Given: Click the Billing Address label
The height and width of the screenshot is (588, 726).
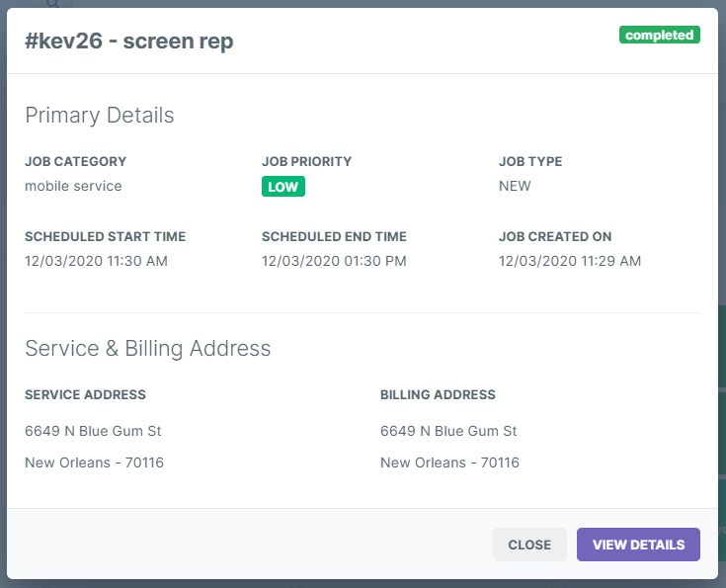Looking at the screenshot, I should pos(438,394).
